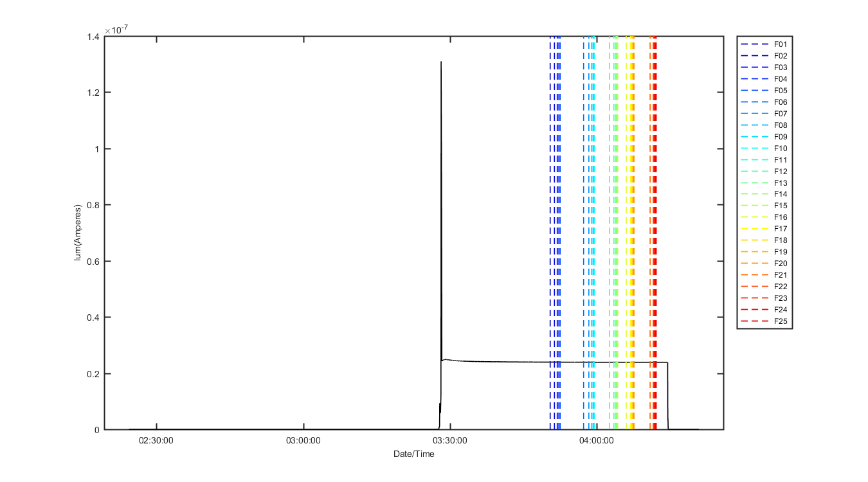Image resolution: width=868 pixels, height=482 pixels.
Task: Click the F25 legend entry
Action: point(764,321)
